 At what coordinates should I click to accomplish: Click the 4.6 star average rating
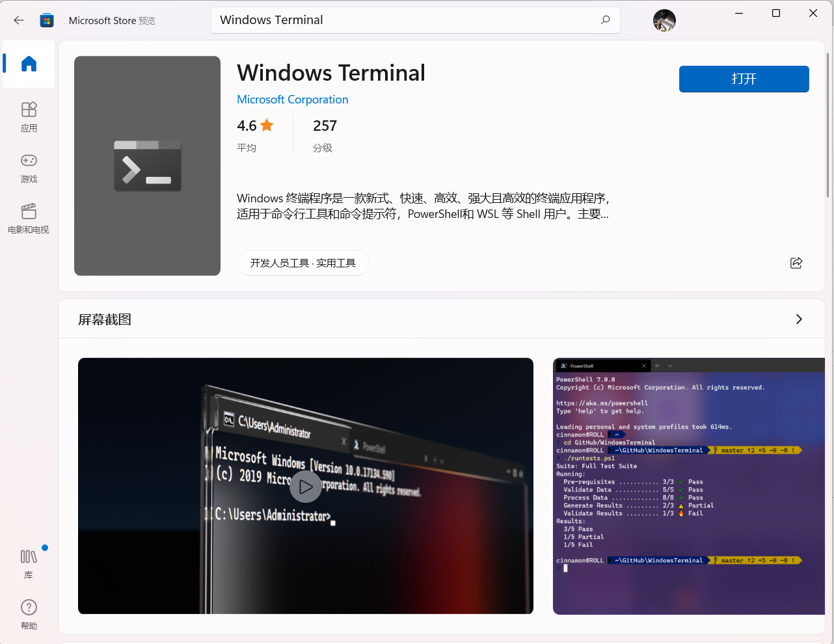255,126
